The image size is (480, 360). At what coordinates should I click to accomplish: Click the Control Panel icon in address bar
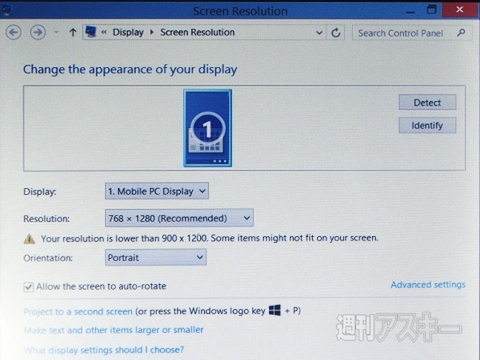click(x=91, y=32)
